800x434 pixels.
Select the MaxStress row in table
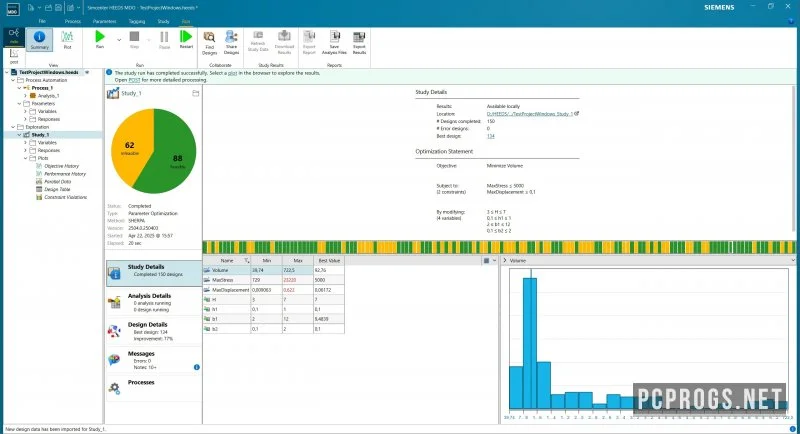click(273, 280)
